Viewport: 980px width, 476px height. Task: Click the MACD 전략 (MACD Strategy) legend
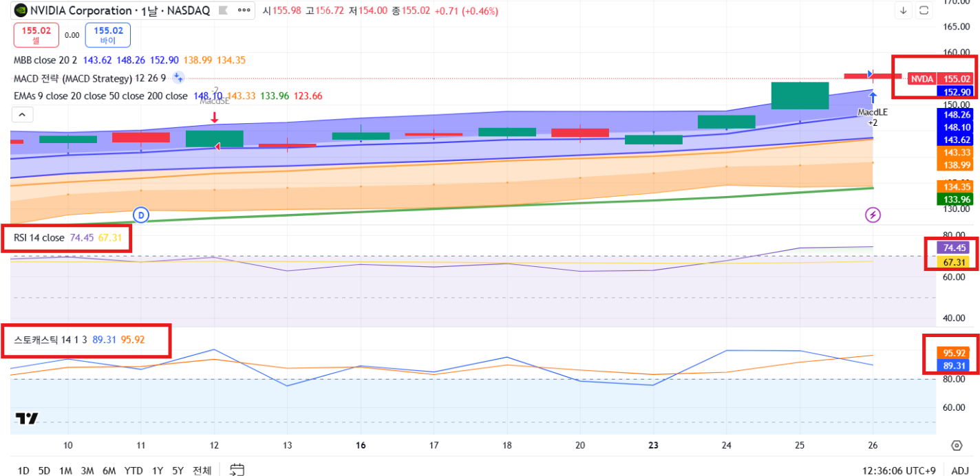(x=89, y=78)
